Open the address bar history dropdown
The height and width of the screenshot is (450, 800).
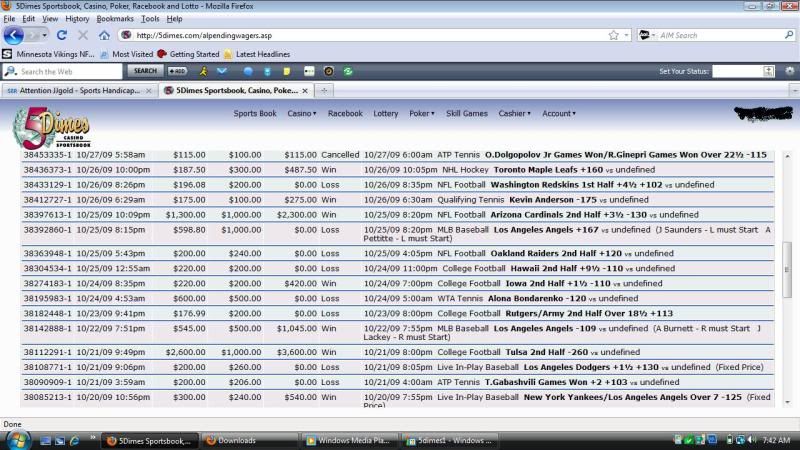[x=627, y=35]
